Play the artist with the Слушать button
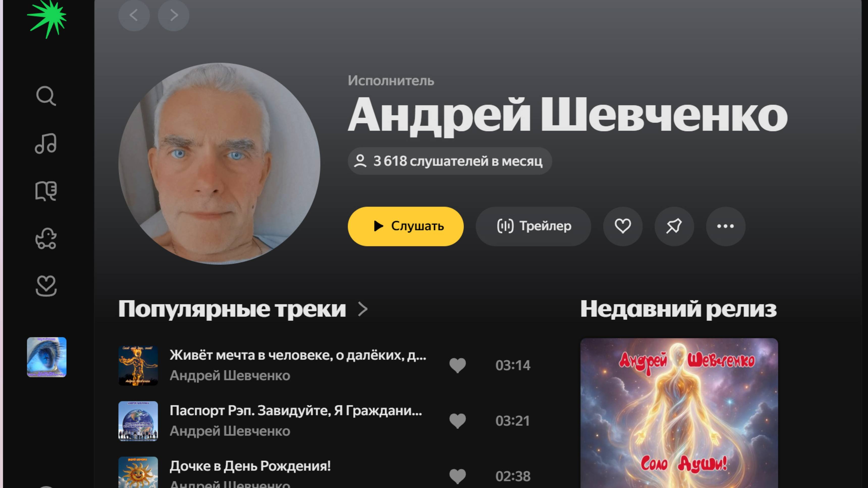Screen dimensions: 868x488 (406, 226)
